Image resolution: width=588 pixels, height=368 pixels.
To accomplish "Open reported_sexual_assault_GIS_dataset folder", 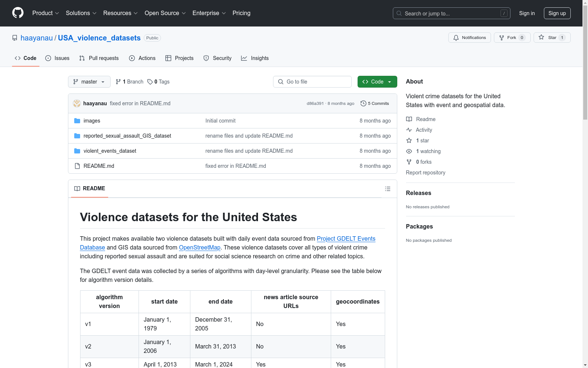I will tap(127, 136).
